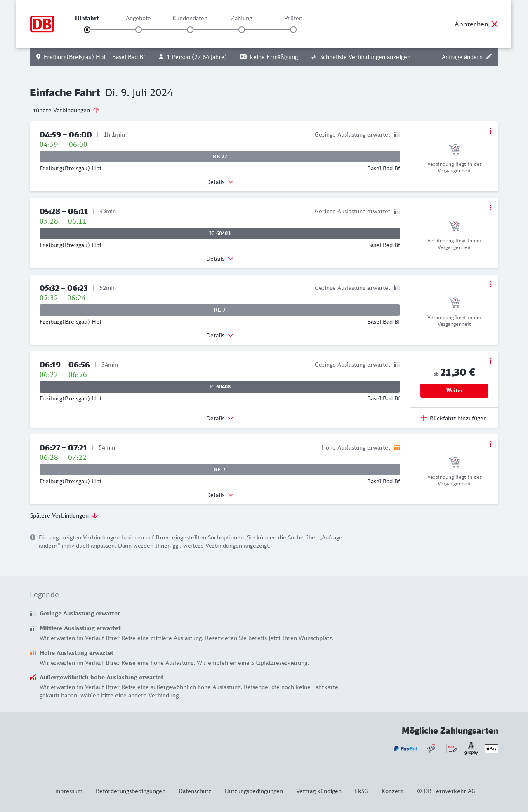Click the DB logo
This screenshot has height=812, width=528.
[42, 24]
